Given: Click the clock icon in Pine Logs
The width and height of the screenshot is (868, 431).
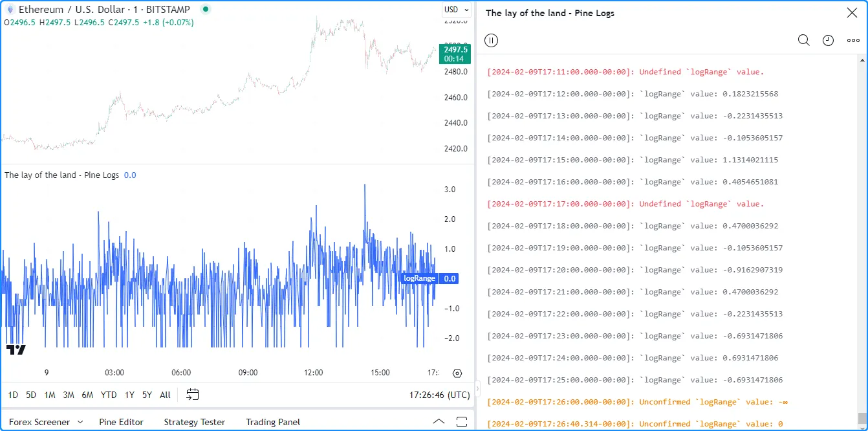Looking at the screenshot, I should coord(828,40).
